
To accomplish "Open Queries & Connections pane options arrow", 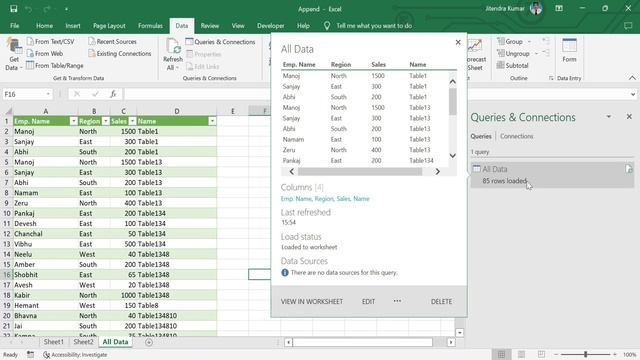I will pyautogui.click(x=609, y=117).
